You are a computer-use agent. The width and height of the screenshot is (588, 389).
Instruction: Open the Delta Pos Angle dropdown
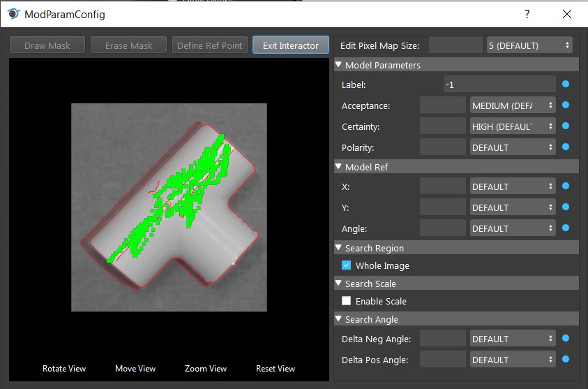(513, 360)
